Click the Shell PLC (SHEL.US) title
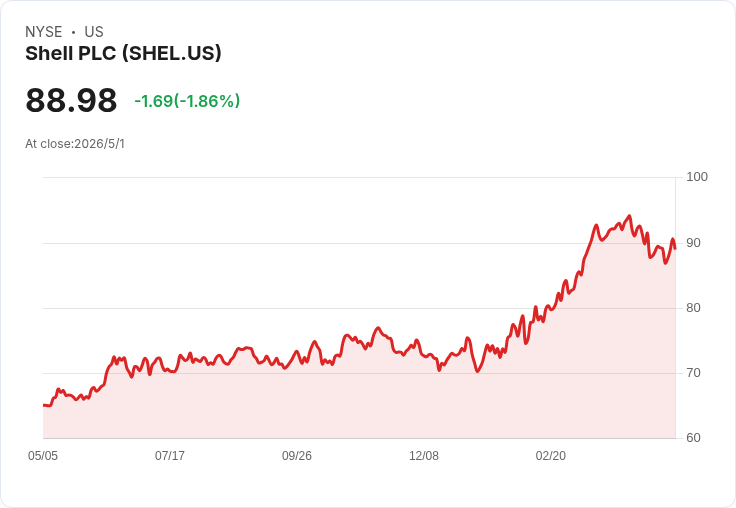Viewport: 736px width, 508px height. pyautogui.click(x=123, y=54)
